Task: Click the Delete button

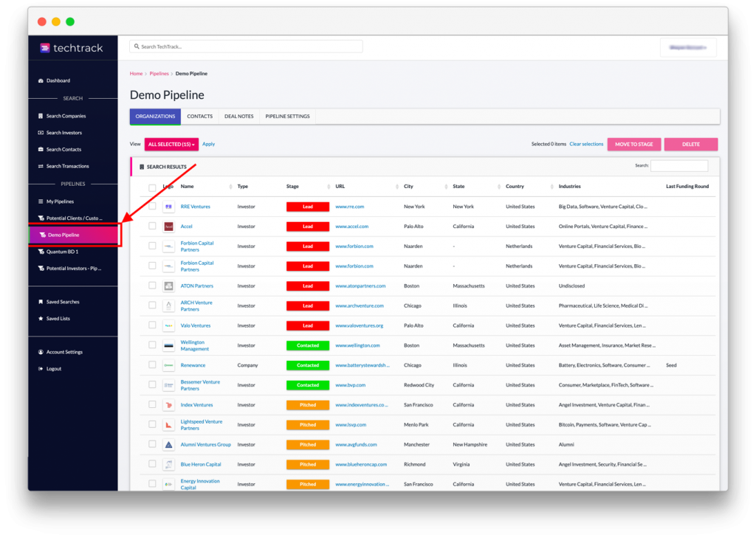Action: coord(690,144)
